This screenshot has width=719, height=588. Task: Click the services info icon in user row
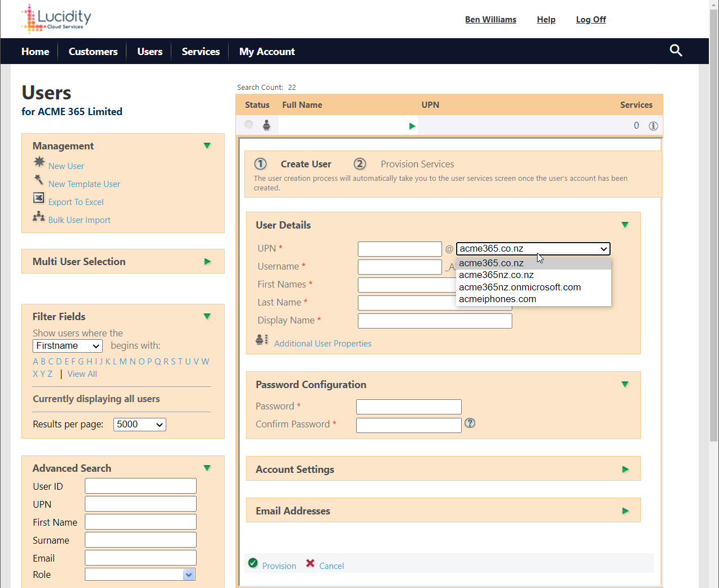[653, 126]
